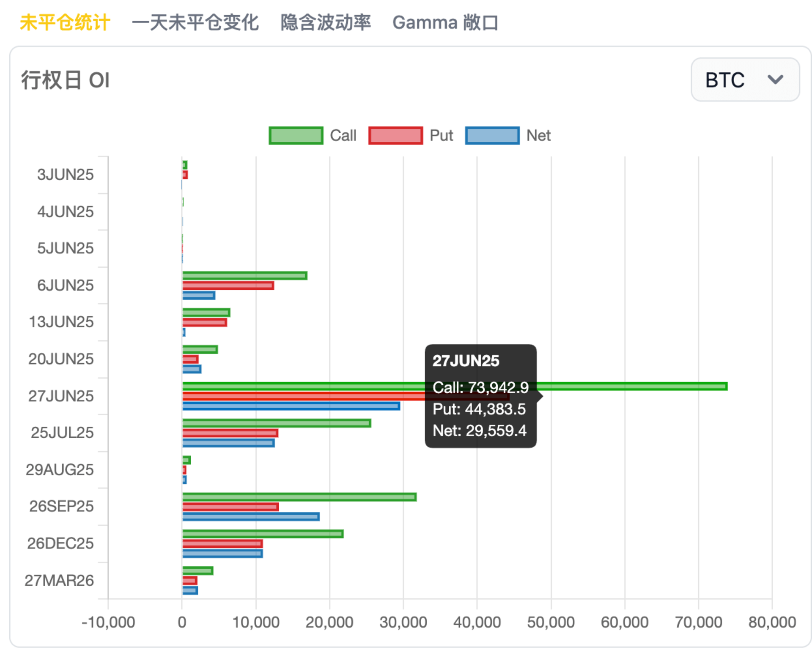
Task: Open the Gamma 敞口 tab
Action: point(445,22)
